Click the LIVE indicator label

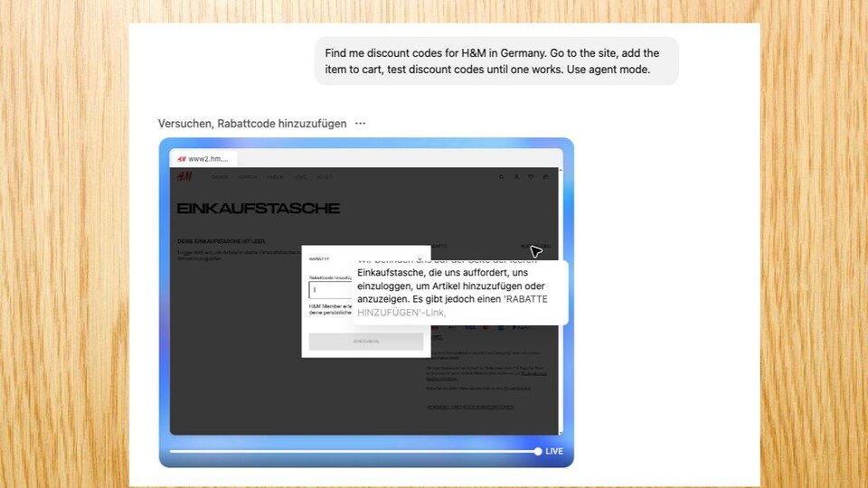coord(553,451)
